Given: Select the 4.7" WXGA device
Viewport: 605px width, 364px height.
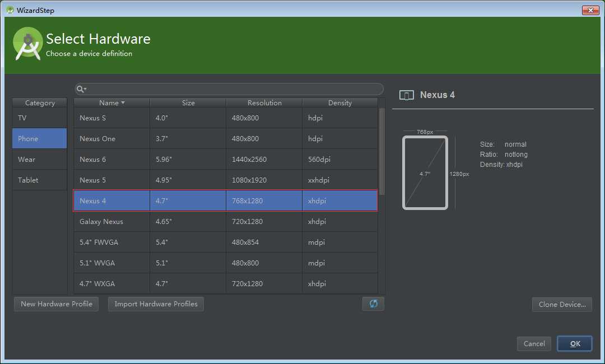Looking at the screenshot, I should click(x=225, y=283).
